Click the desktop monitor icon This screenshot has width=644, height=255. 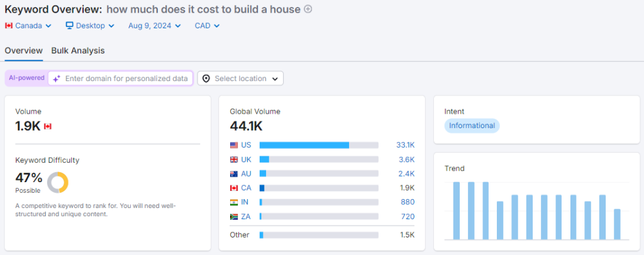click(x=69, y=25)
